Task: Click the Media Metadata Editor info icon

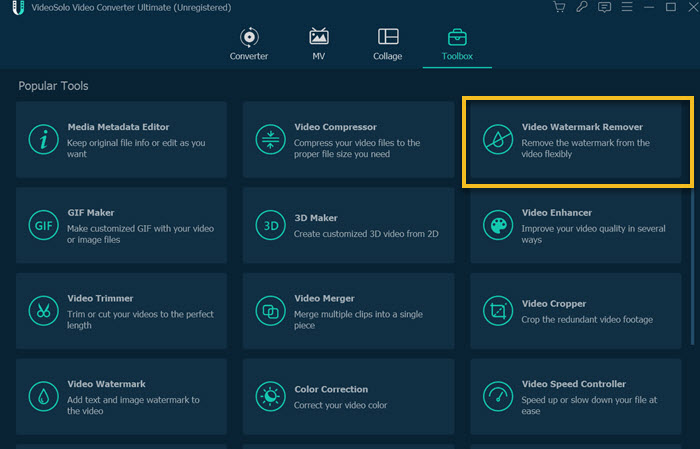Action: pyautogui.click(x=44, y=139)
